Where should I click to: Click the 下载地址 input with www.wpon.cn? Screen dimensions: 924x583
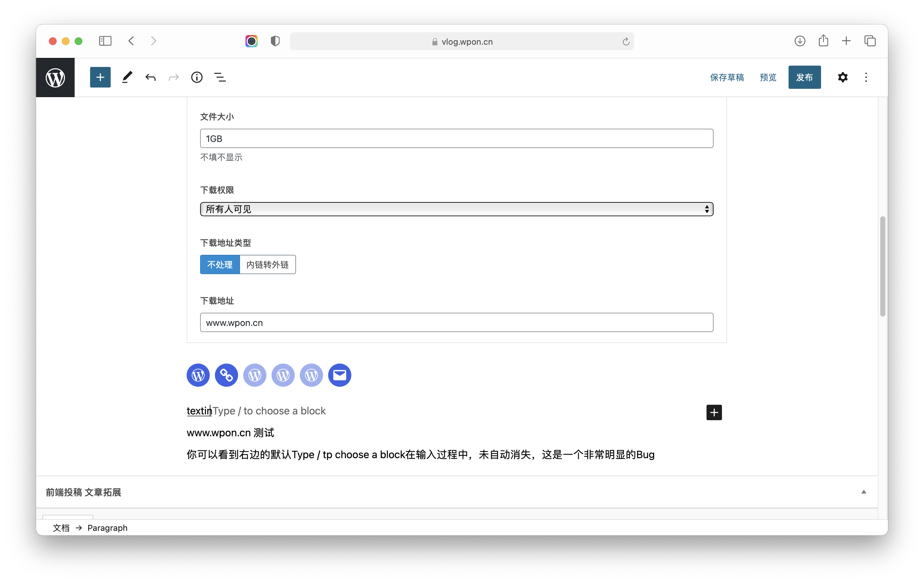point(457,322)
